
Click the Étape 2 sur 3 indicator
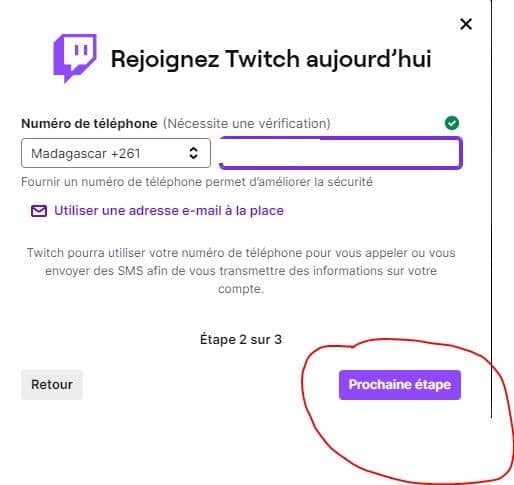pos(241,340)
